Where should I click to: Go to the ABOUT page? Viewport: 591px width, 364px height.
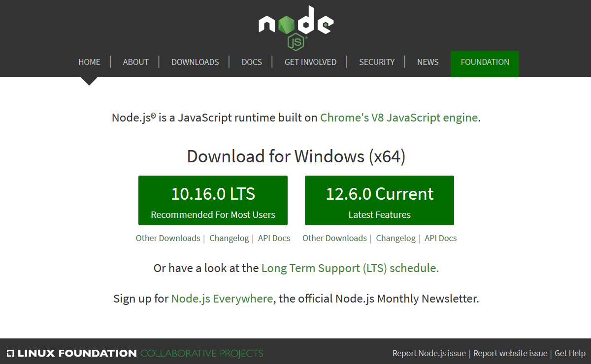click(x=135, y=62)
